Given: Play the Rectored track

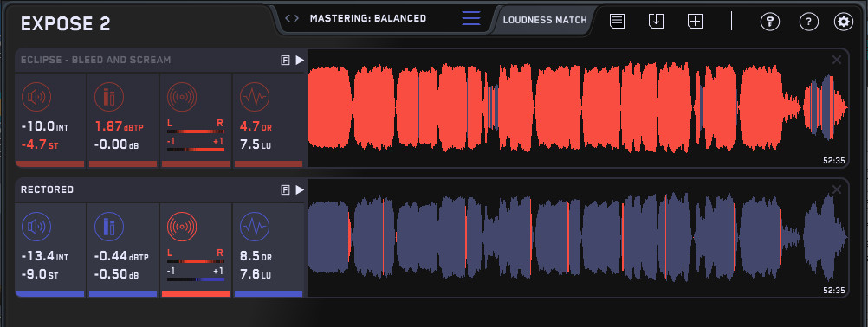Looking at the screenshot, I should pyautogui.click(x=300, y=190).
